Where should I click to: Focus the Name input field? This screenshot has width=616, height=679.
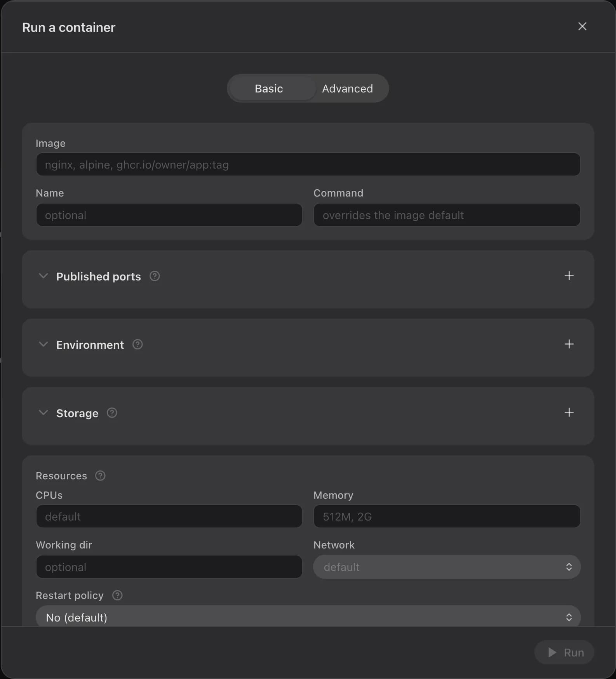pyautogui.click(x=169, y=215)
